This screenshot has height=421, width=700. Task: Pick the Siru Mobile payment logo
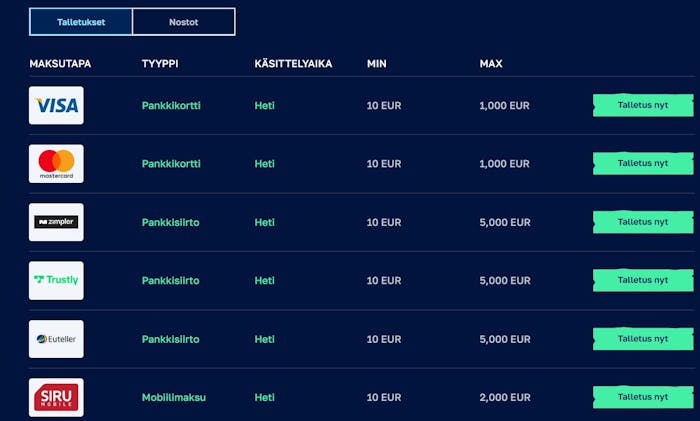coord(56,397)
